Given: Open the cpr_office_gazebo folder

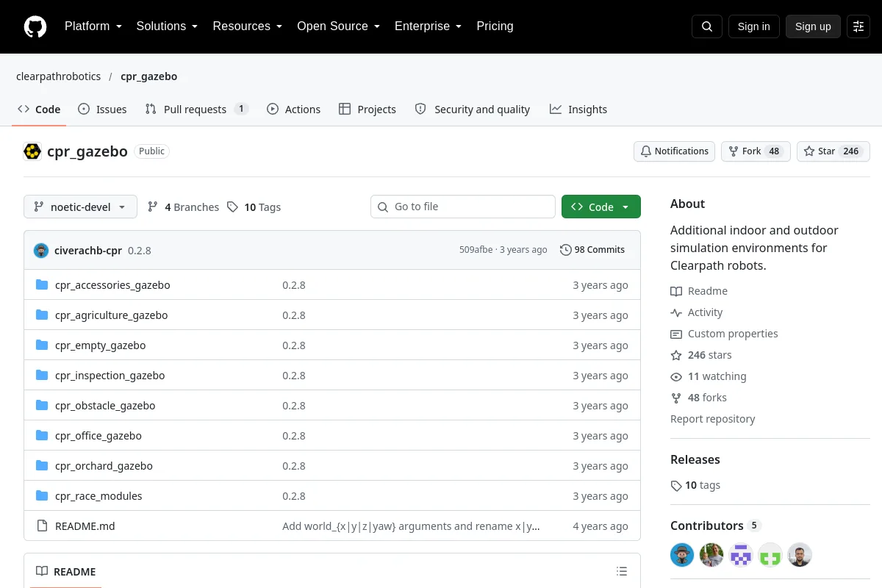Looking at the screenshot, I should [x=98, y=436].
